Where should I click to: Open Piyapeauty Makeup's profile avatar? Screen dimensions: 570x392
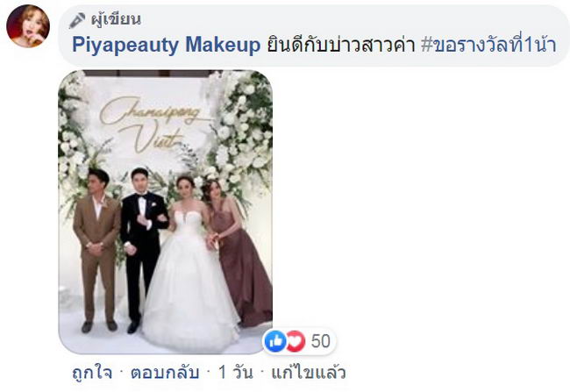[28, 26]
